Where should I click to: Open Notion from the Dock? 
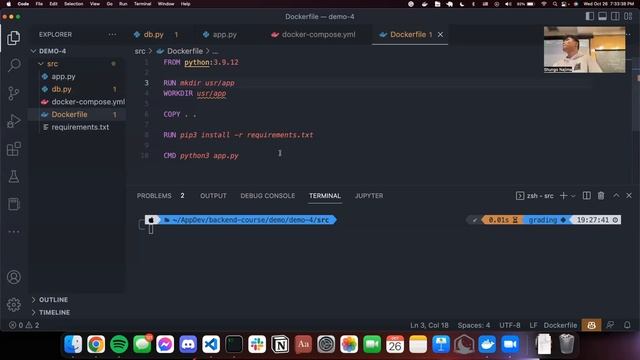point(280,345)
